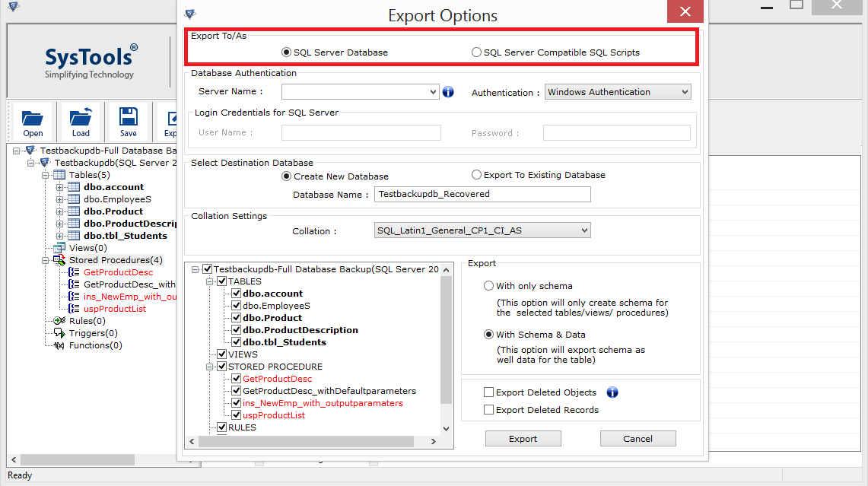
Task: Click GetProductDesc procedure icon in main tree
Action: coord(74,272)
